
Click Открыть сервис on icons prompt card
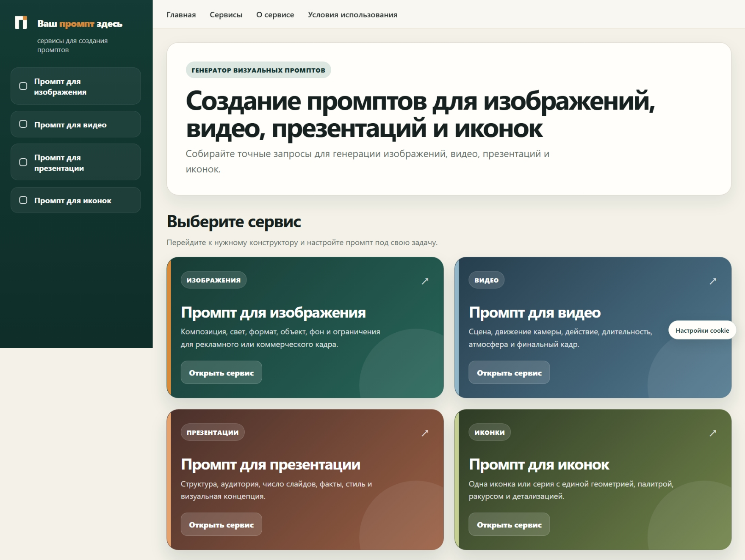pyautogui.click(x=509, y=524)
